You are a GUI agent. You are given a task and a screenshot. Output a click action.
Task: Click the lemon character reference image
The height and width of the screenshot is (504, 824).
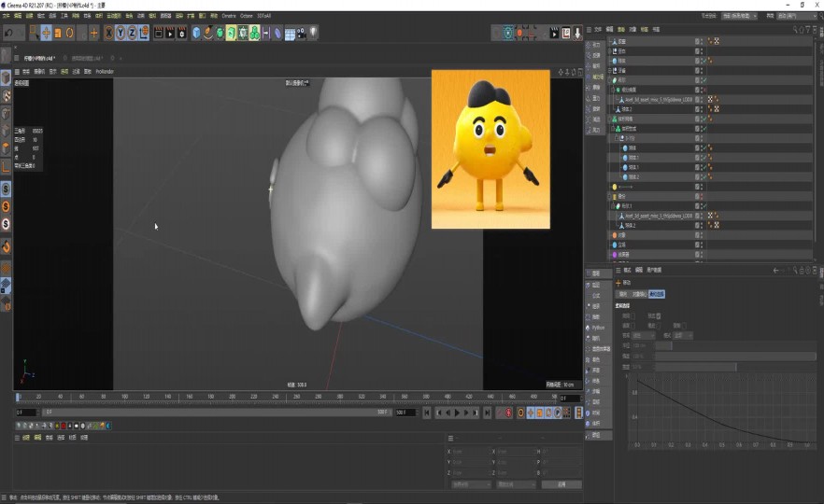490,149
